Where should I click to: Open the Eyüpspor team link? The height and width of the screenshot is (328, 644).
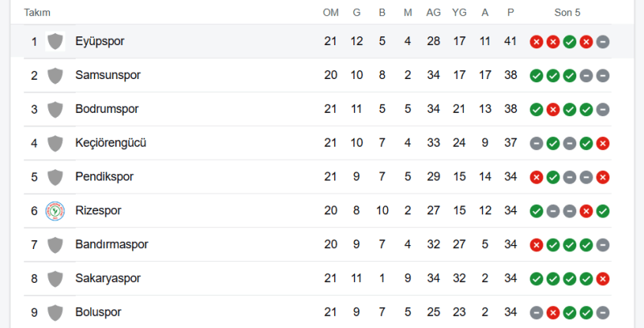100,41
